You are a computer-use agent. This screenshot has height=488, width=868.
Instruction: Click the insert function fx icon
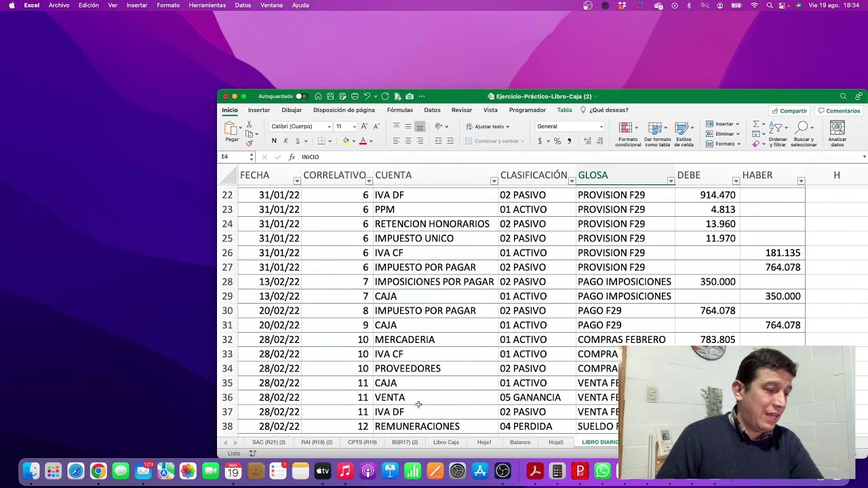point(292,157)
